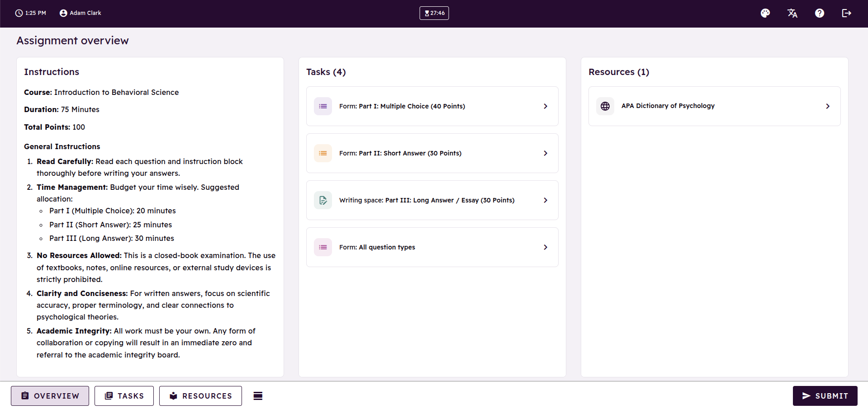The height and width of the screenshot is (409, 868).
Task: Expand chevron for APA Dictionary of Psychology
Action: point(828,106)
